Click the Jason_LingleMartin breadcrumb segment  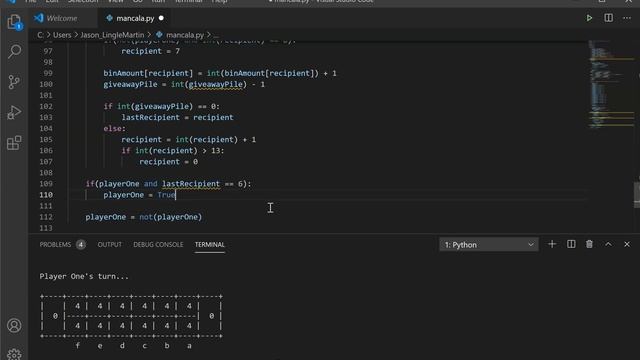[112, 35]
